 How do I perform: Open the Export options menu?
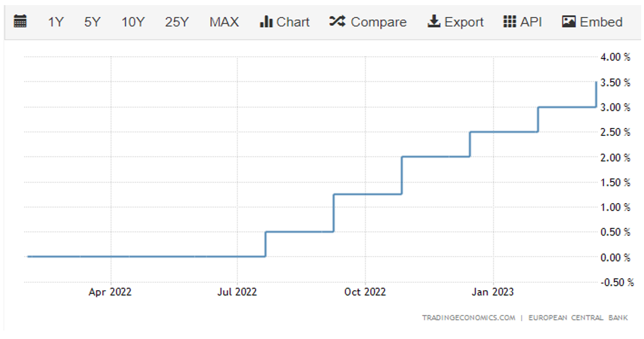coord(464,22)
